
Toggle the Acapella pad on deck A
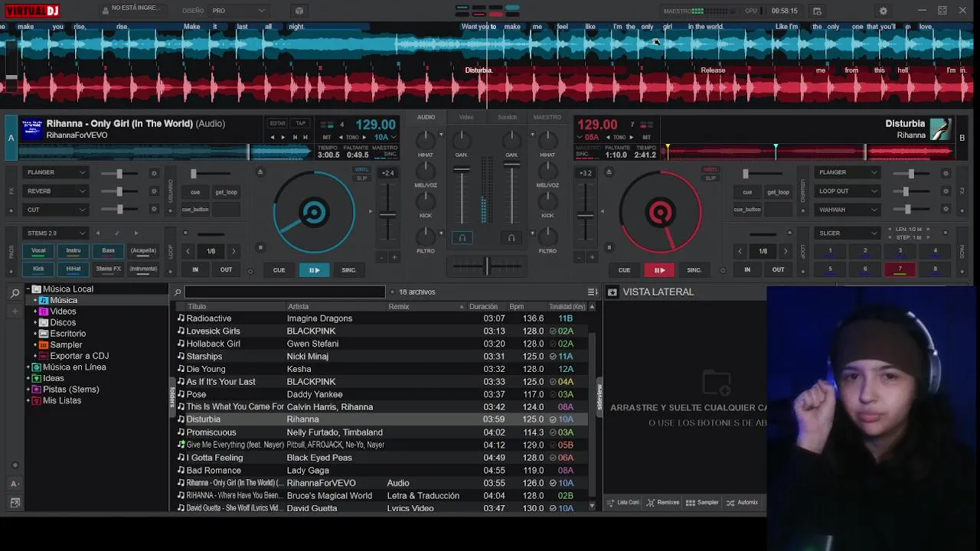pyautogui.click(x=143, y=251)
